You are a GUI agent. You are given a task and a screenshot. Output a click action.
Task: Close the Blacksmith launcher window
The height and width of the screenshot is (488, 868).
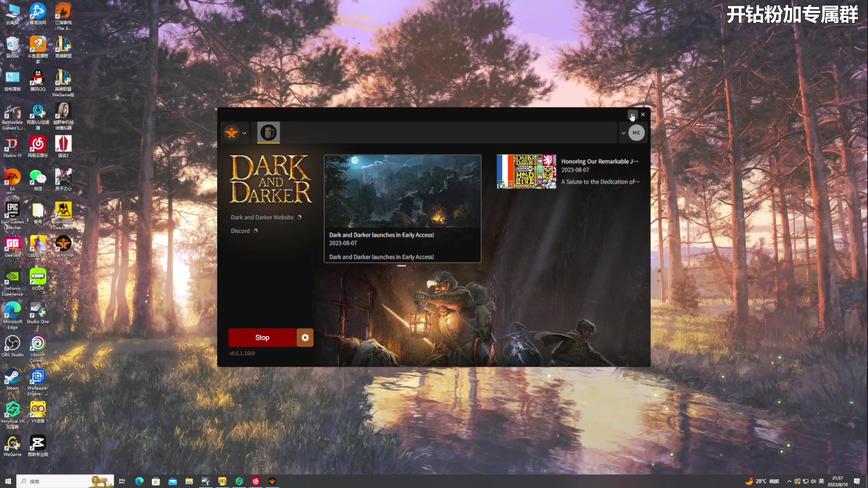pos(643,115)
